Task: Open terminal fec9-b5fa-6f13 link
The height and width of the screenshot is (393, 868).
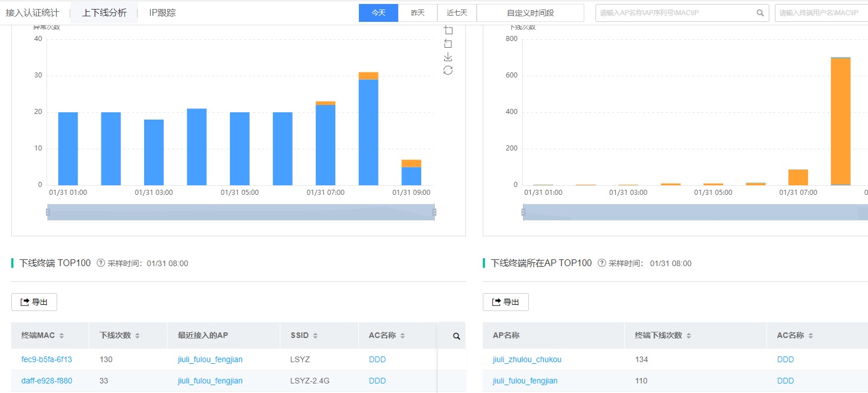Action: 47,359
